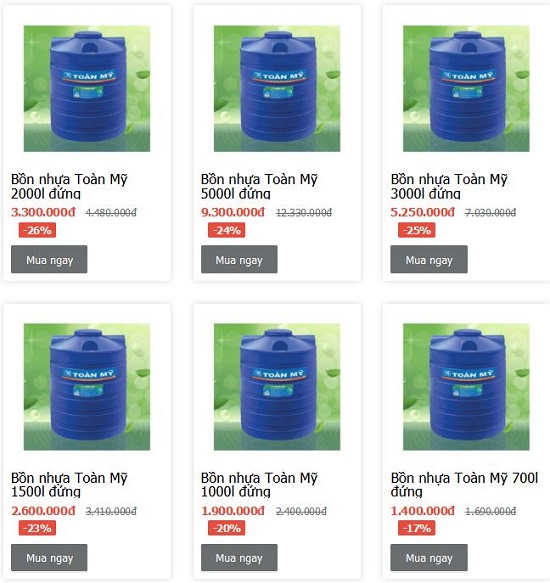Viewport: 550px width, 583px height.
Task: Open the 1000l tank product image
Action: tap(277, 387)
